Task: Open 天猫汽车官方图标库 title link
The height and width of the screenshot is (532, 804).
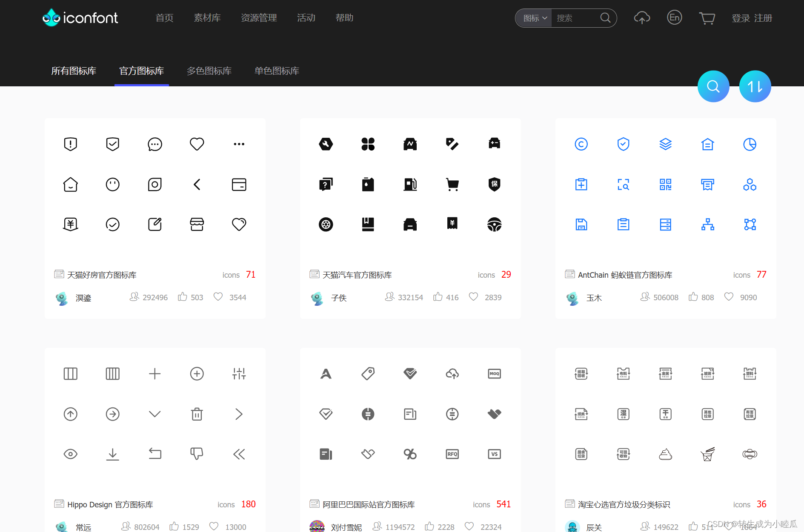Action: click(357, 275)
